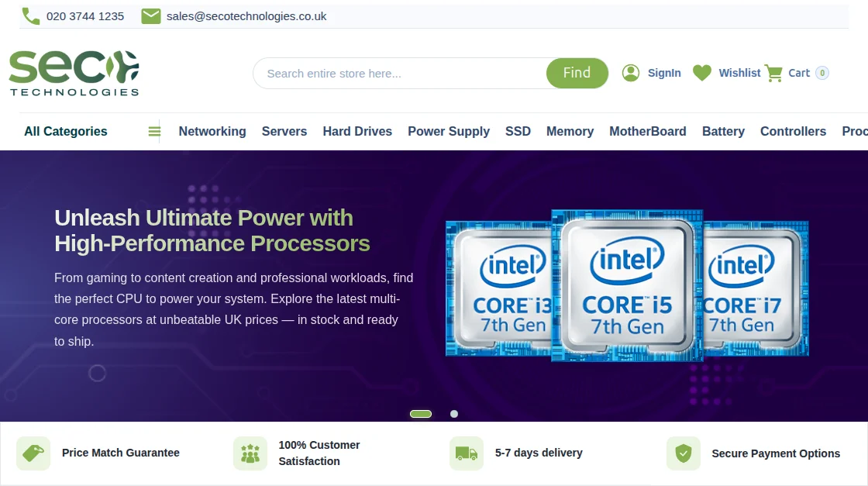The height and width of the screenshot is (486, 868).
Task: Open the shopping Cart icon
Action: pos(774,72)
